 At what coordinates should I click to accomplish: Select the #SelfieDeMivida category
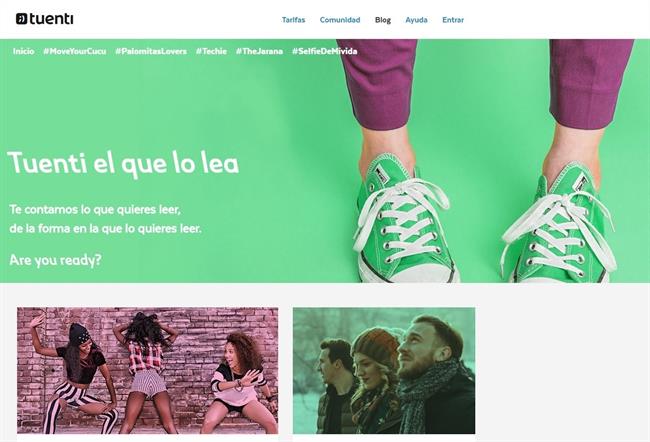tap(324, 51)
